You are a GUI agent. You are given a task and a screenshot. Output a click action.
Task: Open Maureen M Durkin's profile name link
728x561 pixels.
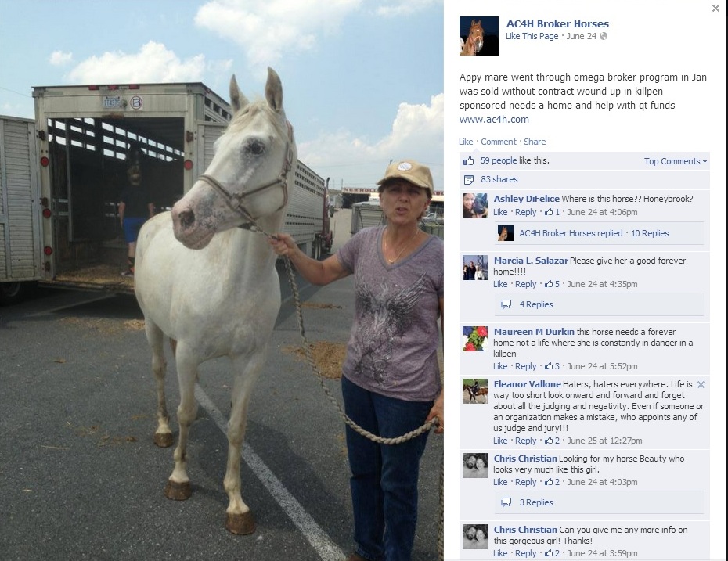534,332
